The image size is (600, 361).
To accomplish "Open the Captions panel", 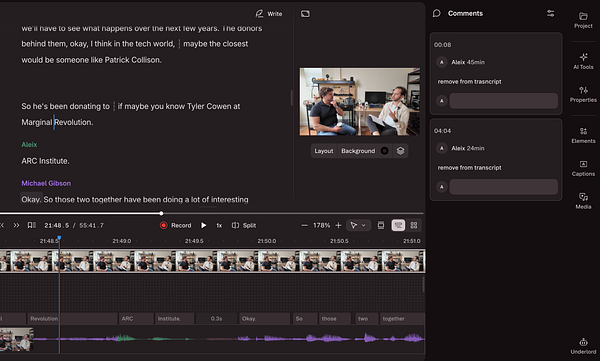I will click(583, 168).
